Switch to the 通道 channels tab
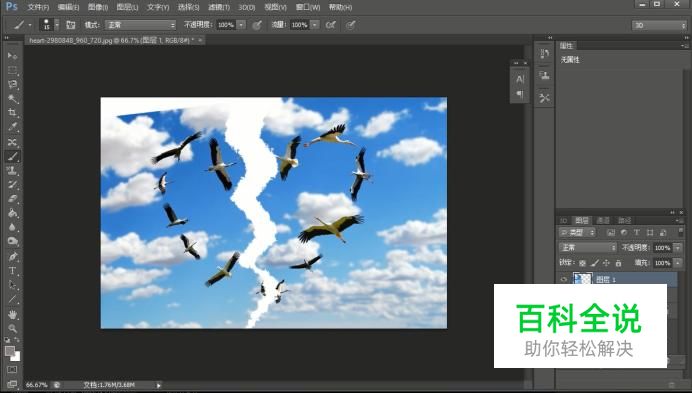692x393 pixels. click(x=603, y=220)
